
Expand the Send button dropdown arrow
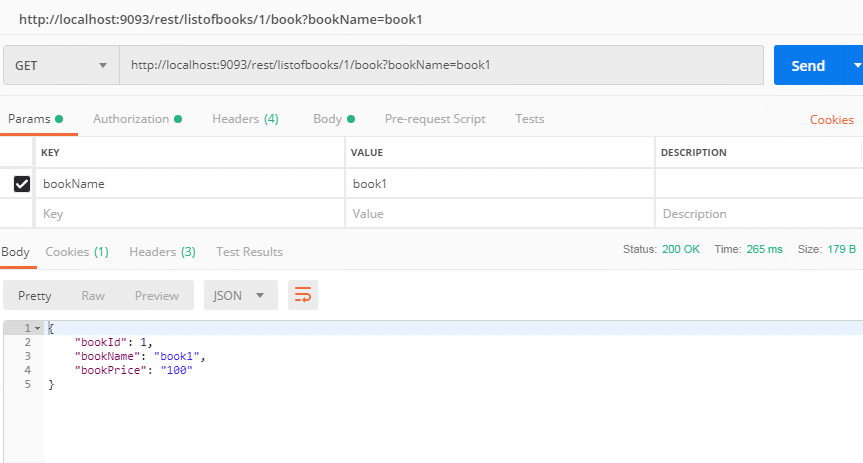[x=855, y=66]
